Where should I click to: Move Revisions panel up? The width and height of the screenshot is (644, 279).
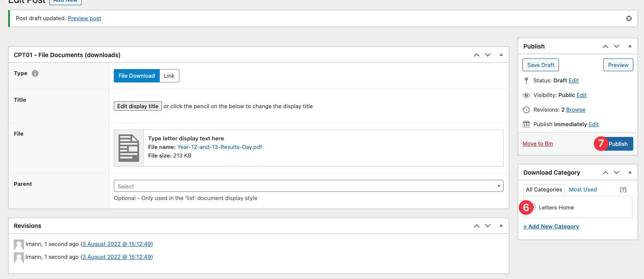tap(477, 226)
